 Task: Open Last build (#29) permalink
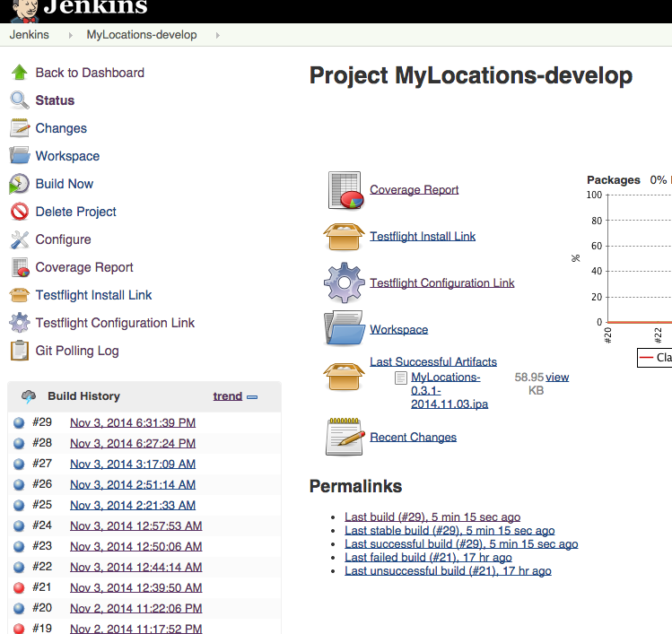432,517
